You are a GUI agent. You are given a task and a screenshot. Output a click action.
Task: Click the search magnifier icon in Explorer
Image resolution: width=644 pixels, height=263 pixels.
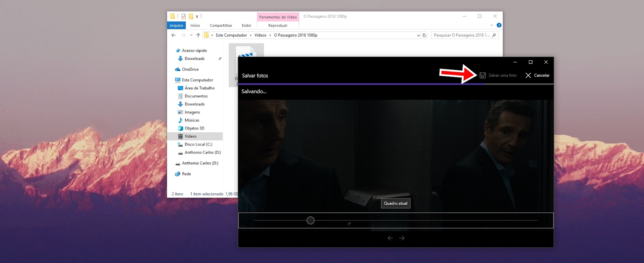[x=494, y=35]
